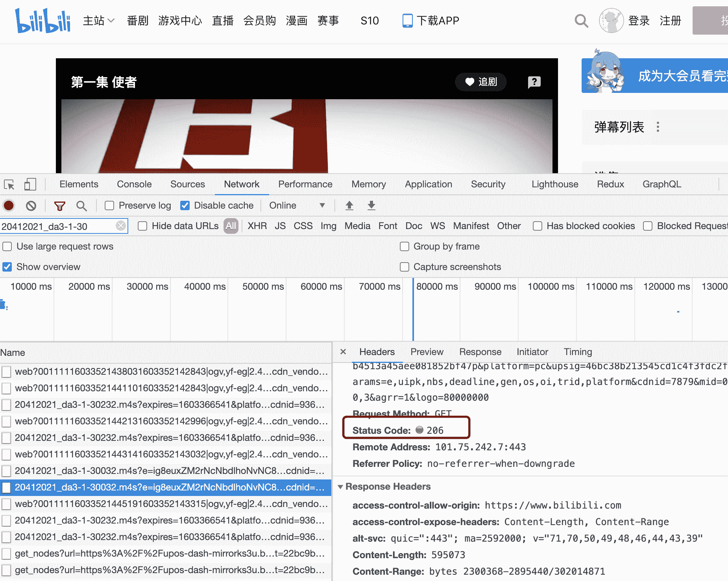
Task: Import a HAR file
Action: (349, 205)
